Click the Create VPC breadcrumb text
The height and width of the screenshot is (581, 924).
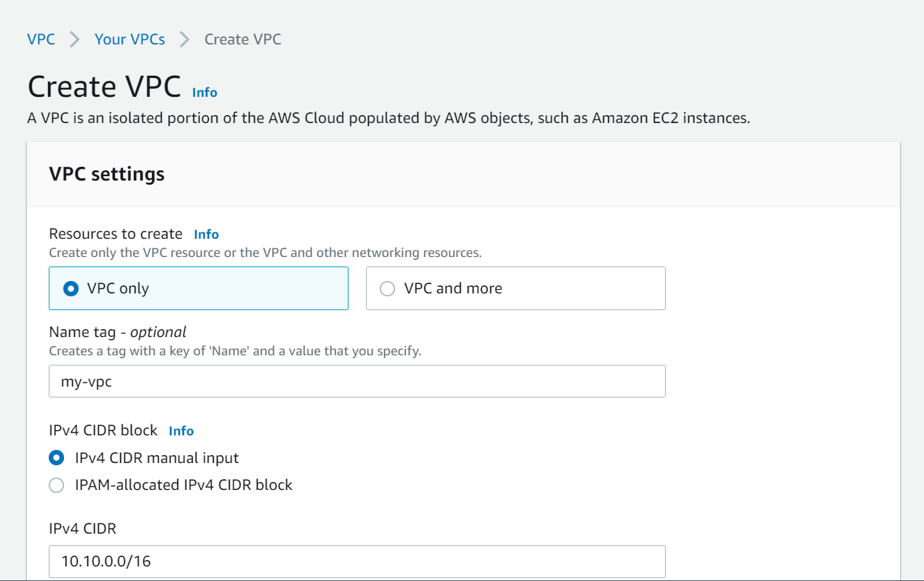[x=243, y=39]
